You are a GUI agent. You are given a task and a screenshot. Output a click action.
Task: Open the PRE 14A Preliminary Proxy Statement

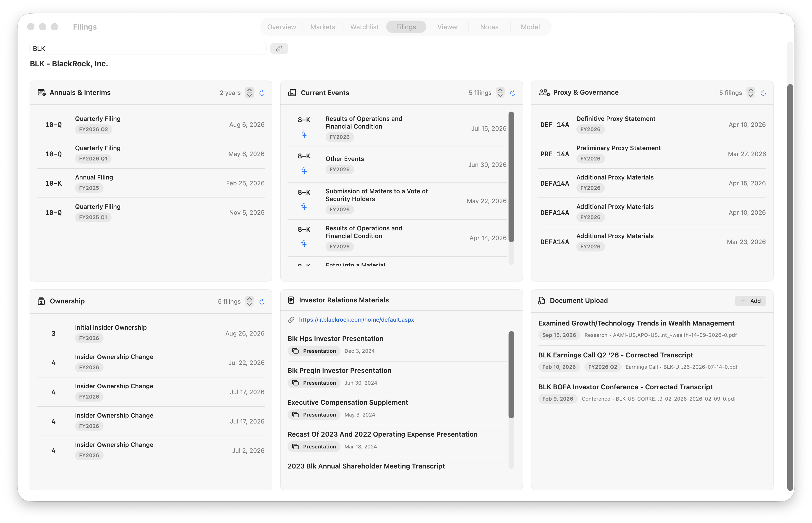pyautogui.click(x=652, y=154)
